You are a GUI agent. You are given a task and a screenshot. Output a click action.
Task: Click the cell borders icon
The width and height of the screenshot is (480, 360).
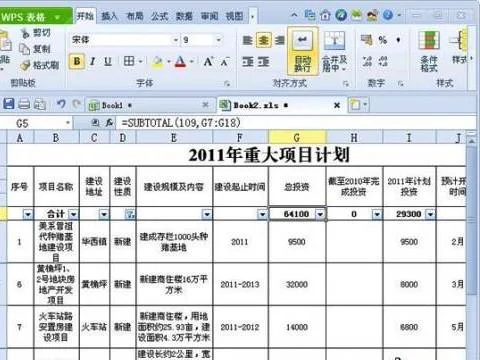click(x=129, y=61)
